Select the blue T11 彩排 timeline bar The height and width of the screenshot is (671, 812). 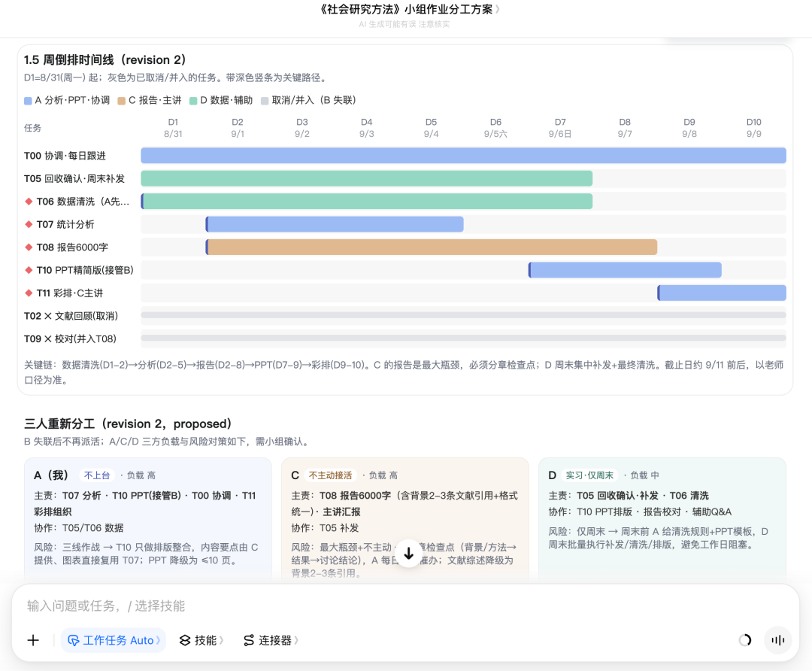coord(722,292)
